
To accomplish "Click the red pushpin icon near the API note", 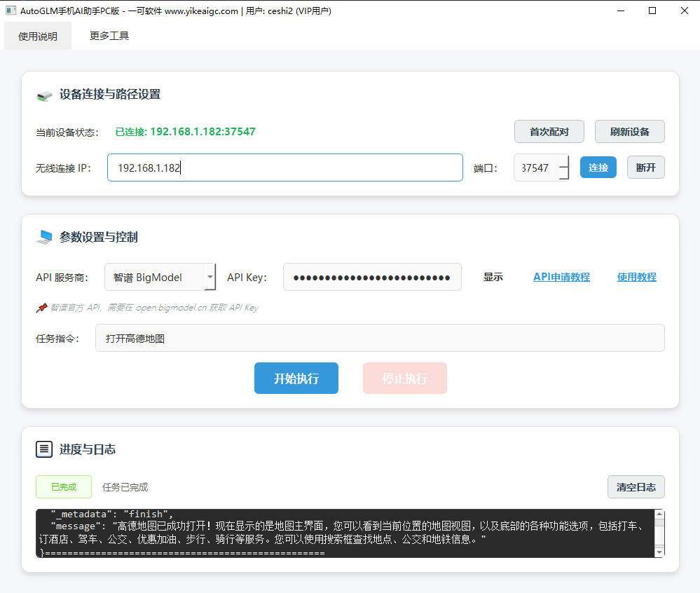I will 41,307.
